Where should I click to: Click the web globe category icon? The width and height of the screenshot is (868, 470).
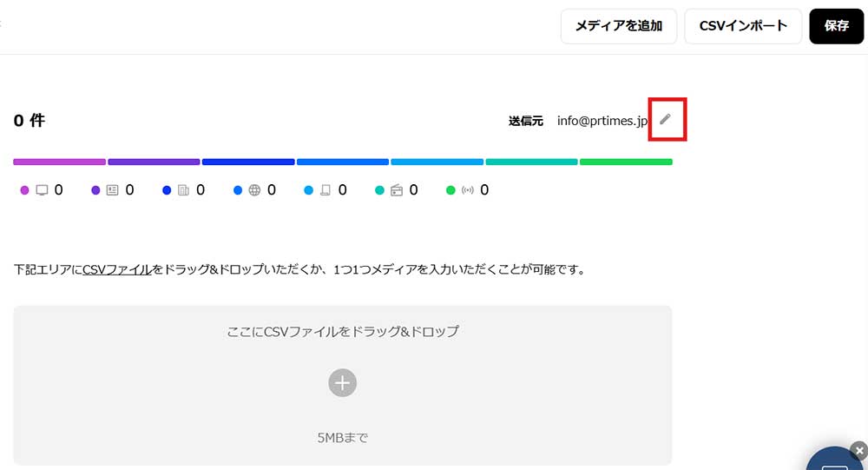[254, 190]
